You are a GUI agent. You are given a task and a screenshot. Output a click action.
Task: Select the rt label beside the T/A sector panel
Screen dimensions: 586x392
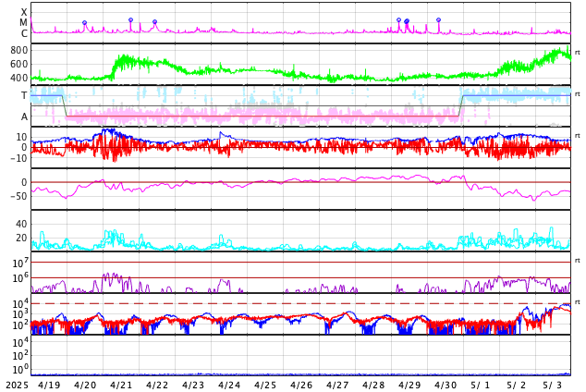click(578, 94)
